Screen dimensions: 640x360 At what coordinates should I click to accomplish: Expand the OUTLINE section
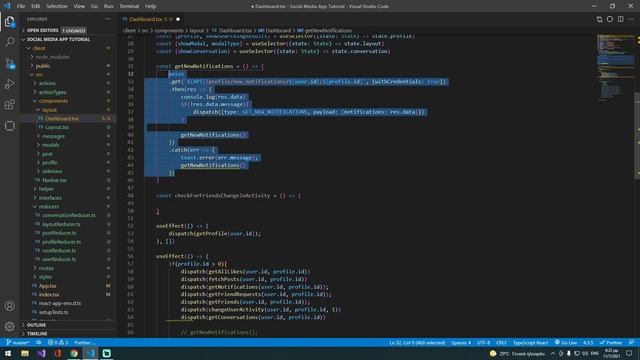point(68,325)
